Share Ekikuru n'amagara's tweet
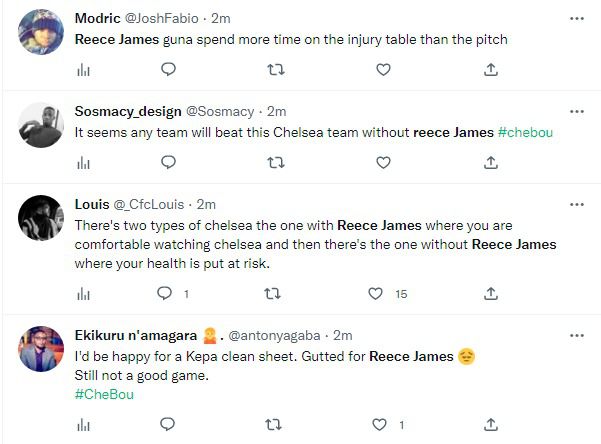The image size is (601, 444). tap(491, 425)
